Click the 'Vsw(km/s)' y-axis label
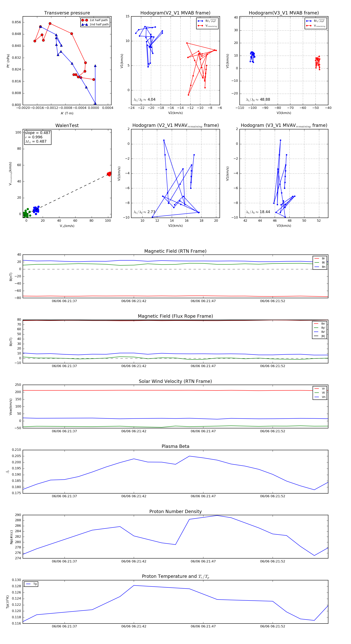The width and height of the screenshot is (351, 644). click(x=11, y=407)
